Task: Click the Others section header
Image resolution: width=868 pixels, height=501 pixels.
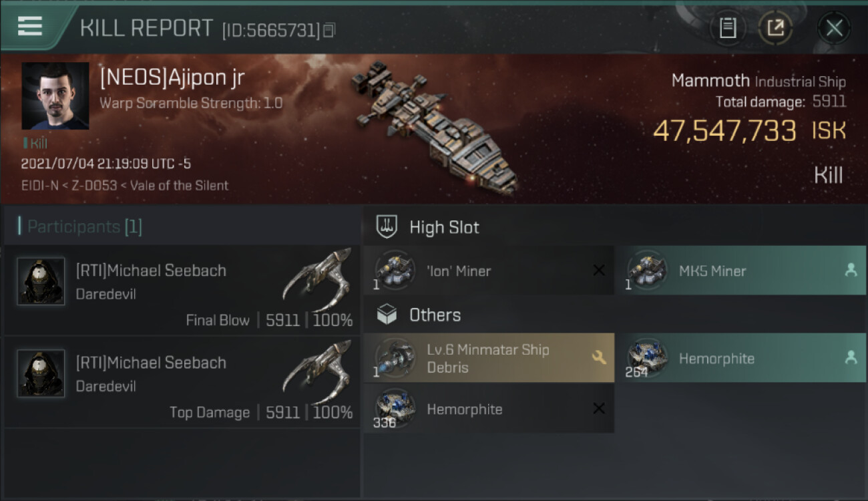Action: [435, 315]
